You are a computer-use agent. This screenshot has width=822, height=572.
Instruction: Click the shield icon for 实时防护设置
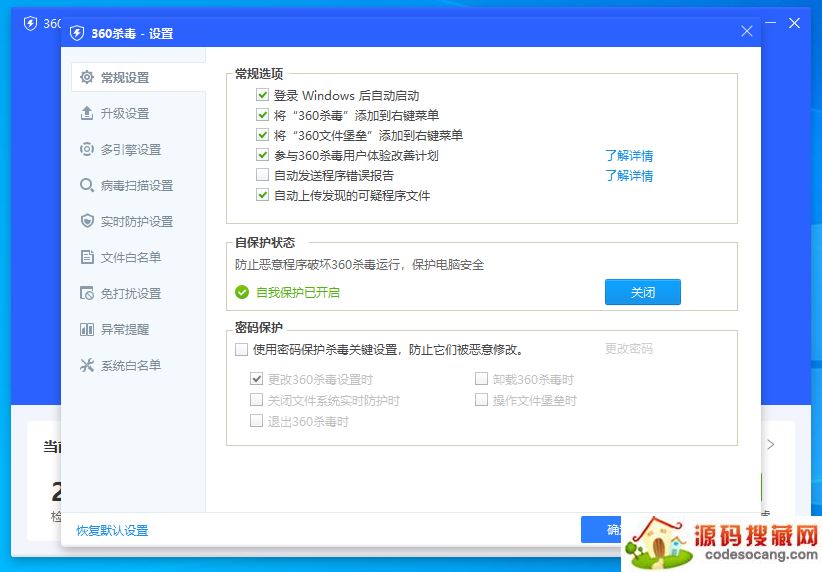point(87,222)
